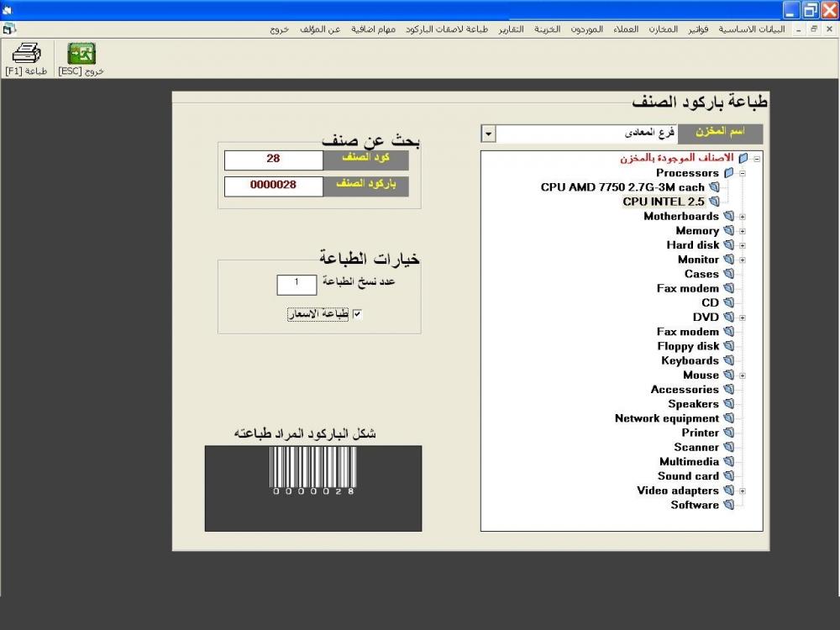
Task: Click tag icon beside CPU INTEL 2.5
Action: click(714, 202)
